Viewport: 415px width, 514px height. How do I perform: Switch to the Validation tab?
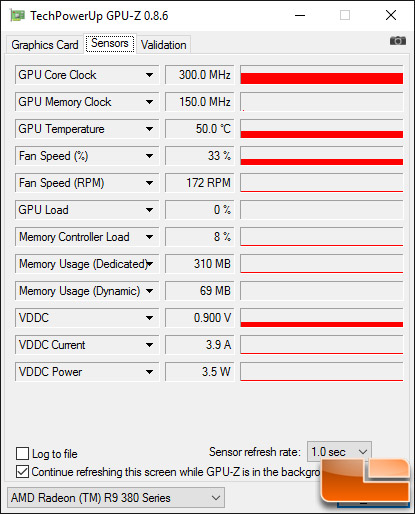(x=164, y=45)
